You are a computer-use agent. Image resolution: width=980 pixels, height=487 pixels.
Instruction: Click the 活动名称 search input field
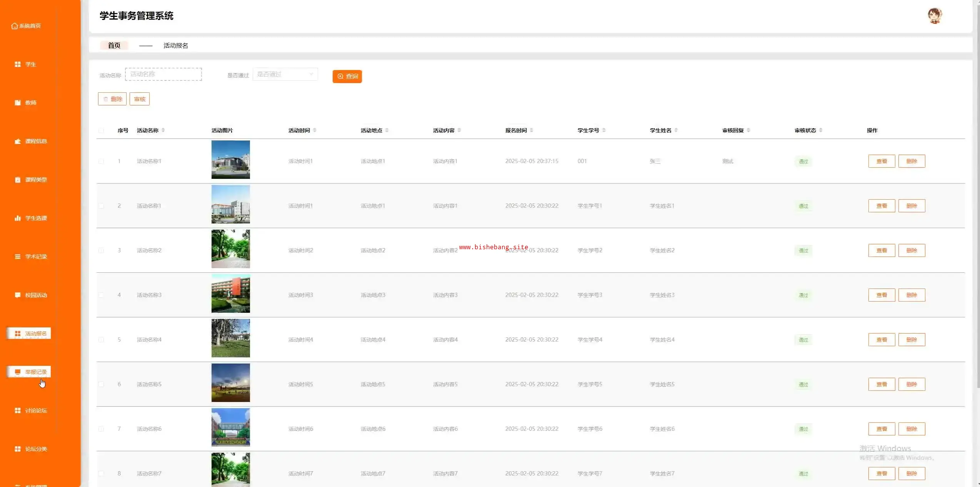(163, 74)
